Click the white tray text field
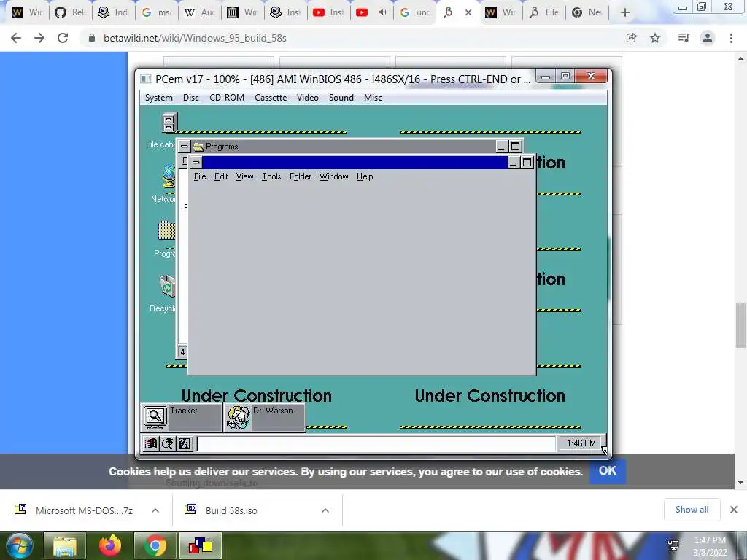747x560 pixels. tap(376, 444)
